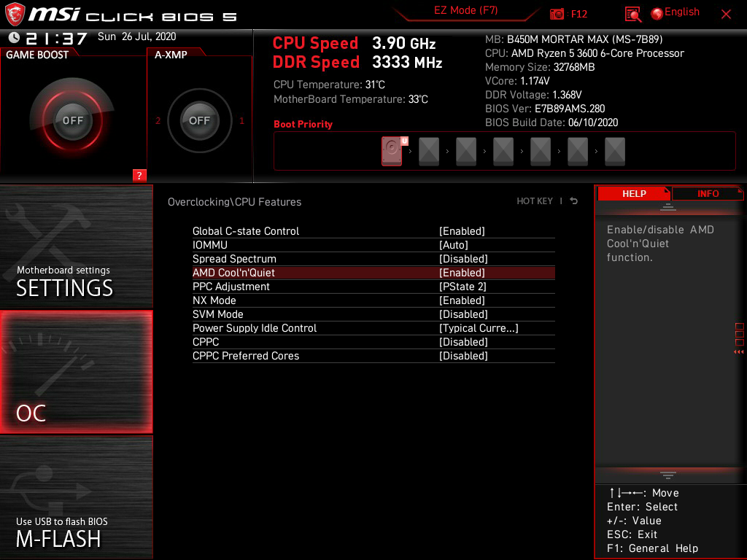
Task: Click the BIOS Ver E7B89AMS.280 text
Action: click(545, 109)
